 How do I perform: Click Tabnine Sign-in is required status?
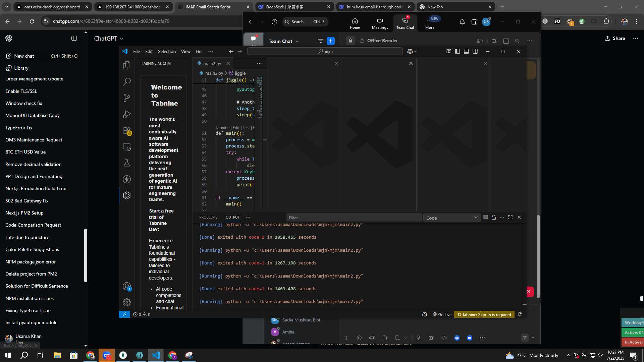[484, 314]
